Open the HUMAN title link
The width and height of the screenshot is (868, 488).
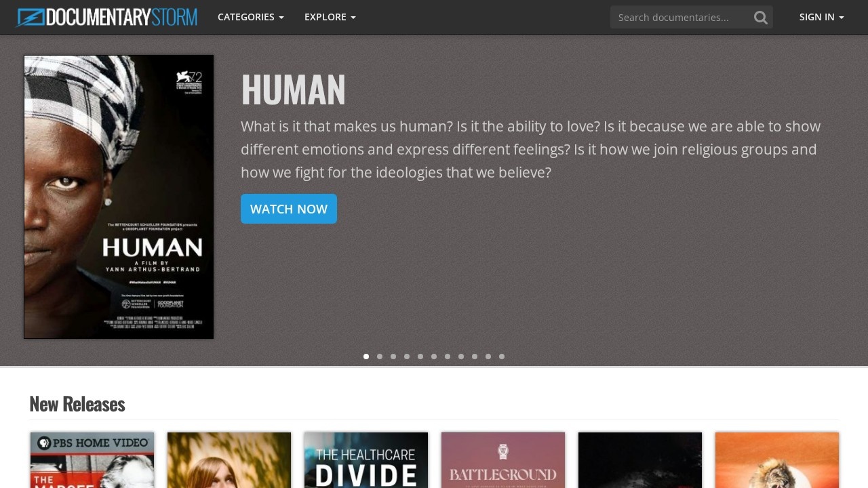pyautogui.click(x=293, y=90)
